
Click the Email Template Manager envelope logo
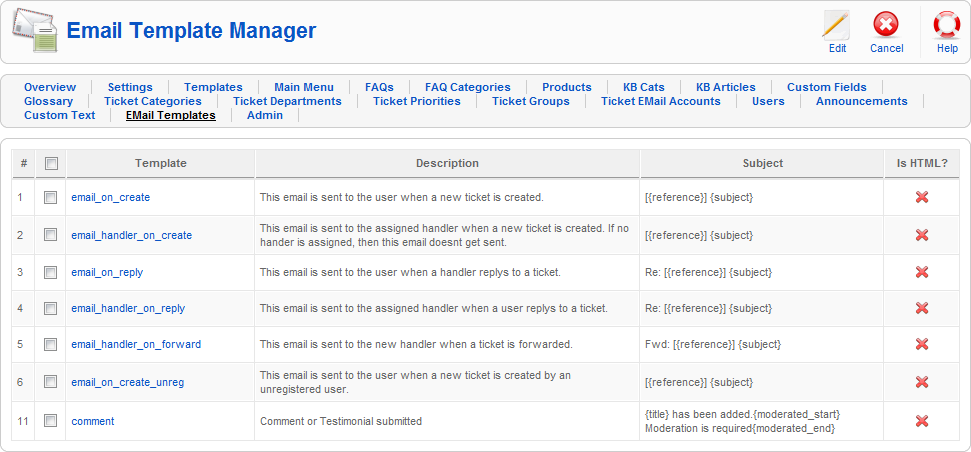coord(35,30)
